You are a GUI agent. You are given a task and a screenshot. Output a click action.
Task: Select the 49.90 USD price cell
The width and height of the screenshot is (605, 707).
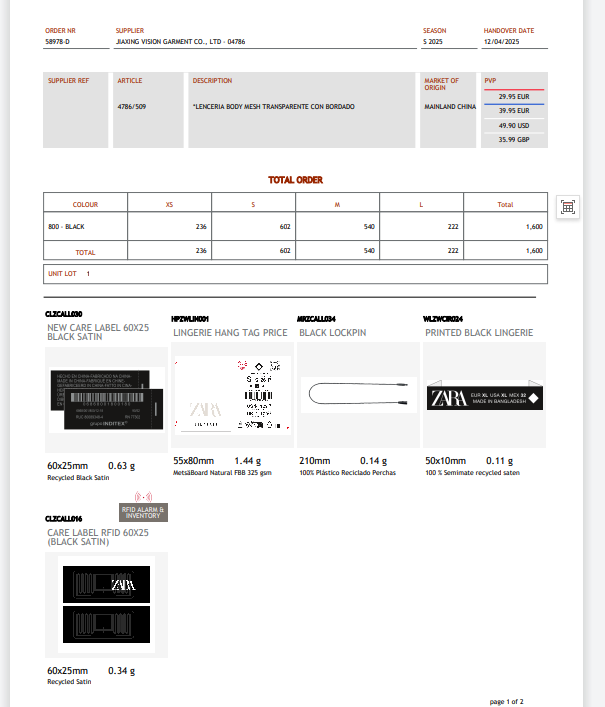[514, 125]
